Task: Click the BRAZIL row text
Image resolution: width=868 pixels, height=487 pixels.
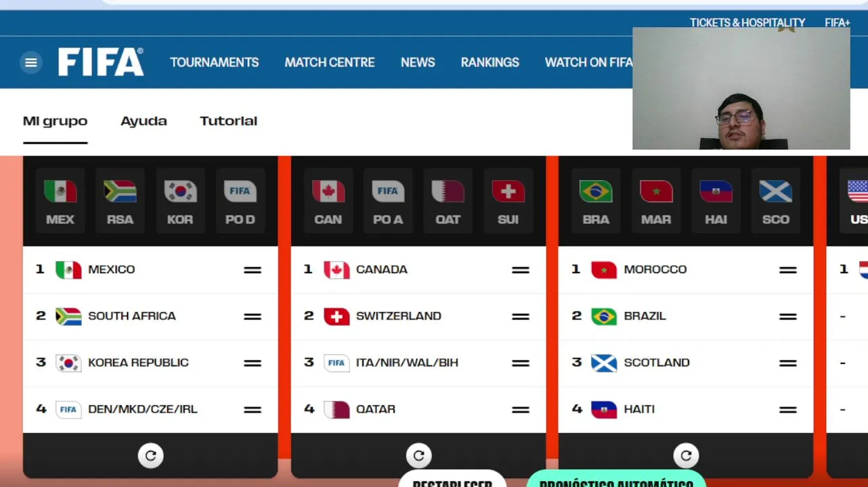Action: click(x=645, y=316)
